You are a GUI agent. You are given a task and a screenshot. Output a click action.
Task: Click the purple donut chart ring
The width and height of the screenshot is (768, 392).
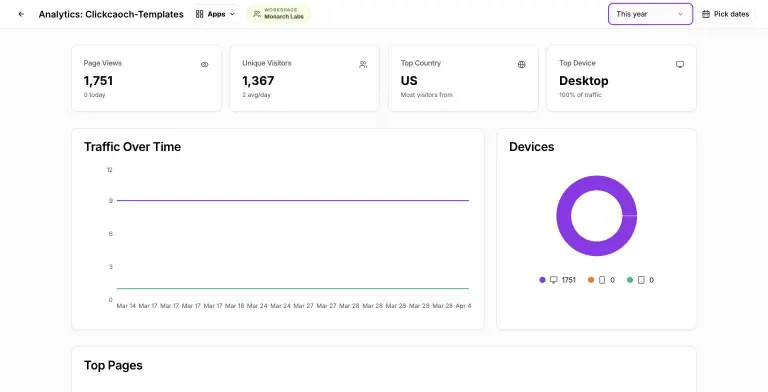[563, 216]
